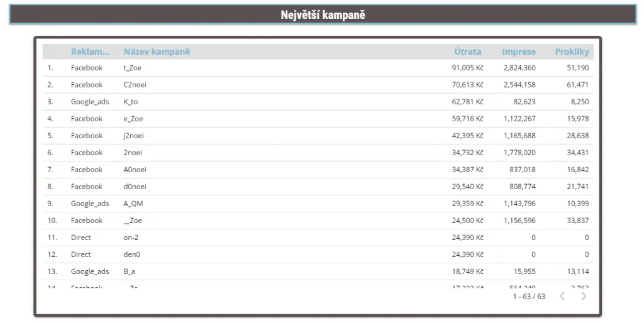The image size is (644, 323).
Task: Click the impressions value 82,623
Action: [525, 102]
